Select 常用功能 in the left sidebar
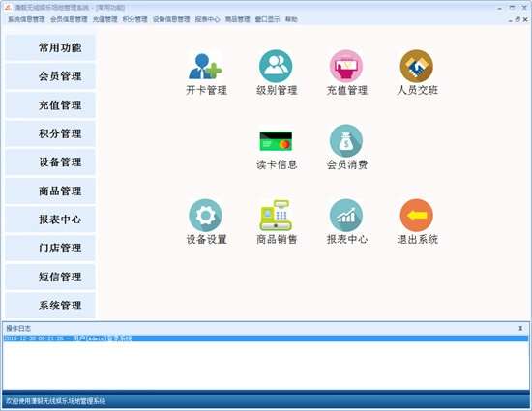The width and height of the screenshot is (532, 411). pyautogui.click(x=50, y=47)
